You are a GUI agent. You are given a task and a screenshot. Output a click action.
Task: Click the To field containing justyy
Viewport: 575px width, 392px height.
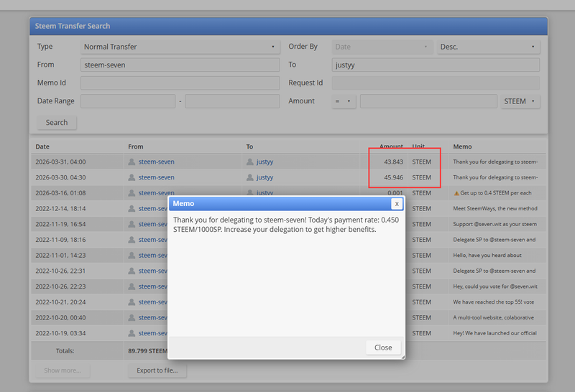[436, 65]
